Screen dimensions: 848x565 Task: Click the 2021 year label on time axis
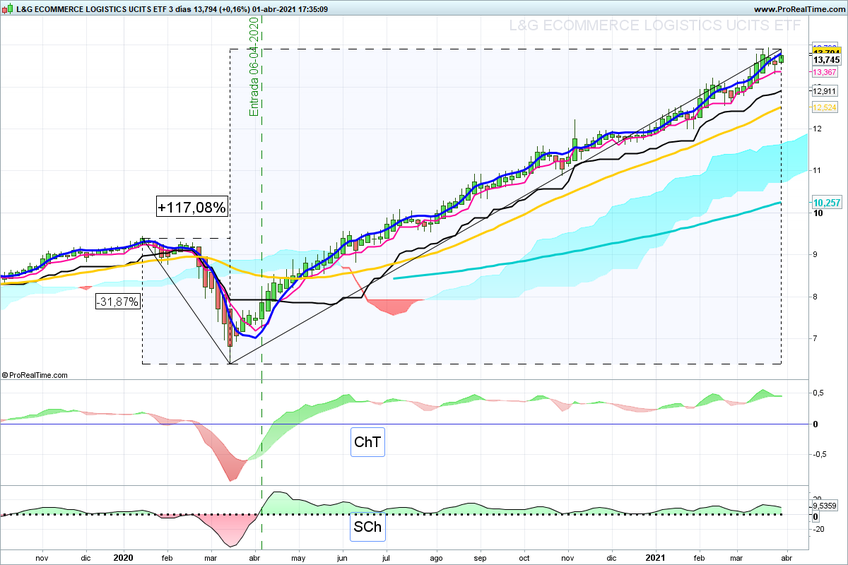(656, 558)
